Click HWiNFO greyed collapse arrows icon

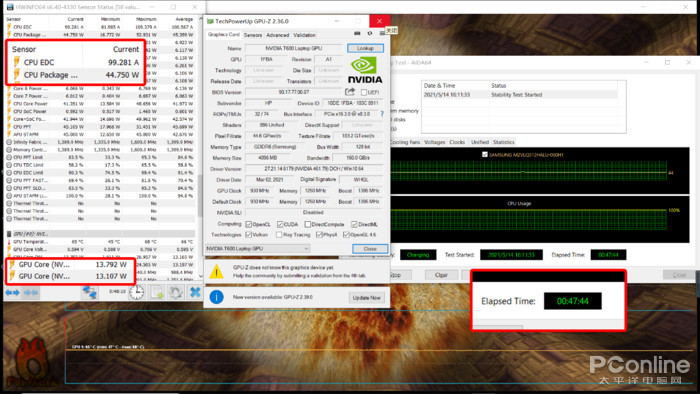pos(30,293)
